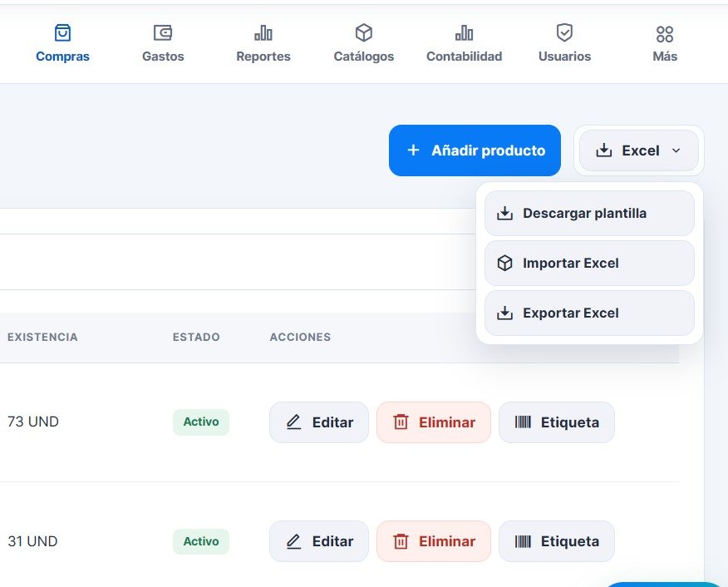The width and height of the screenshot is (728, 587).
Task: Choose Exportar Excel option
Action: (589, 313)
